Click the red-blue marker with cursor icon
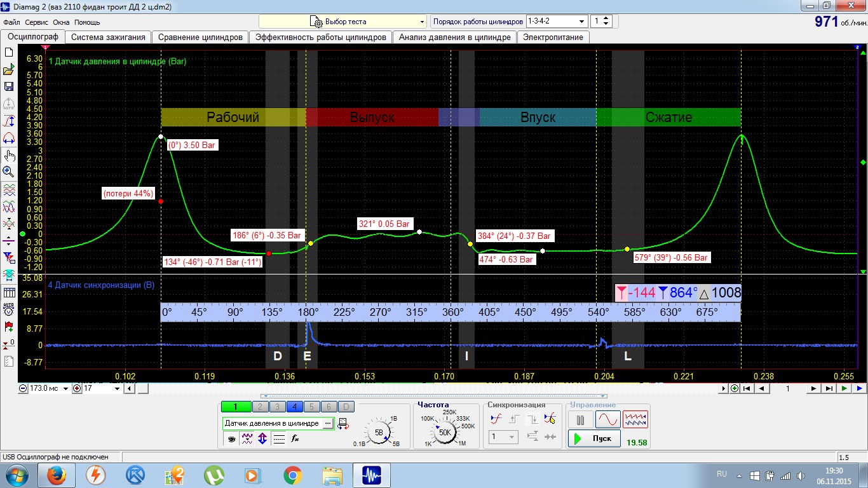This screenshot has width=868, height=488. 9,258
